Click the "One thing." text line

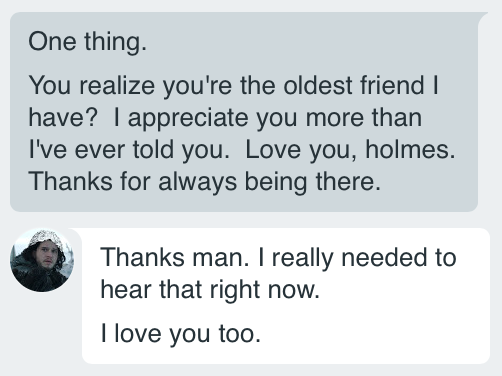point(87,42)
